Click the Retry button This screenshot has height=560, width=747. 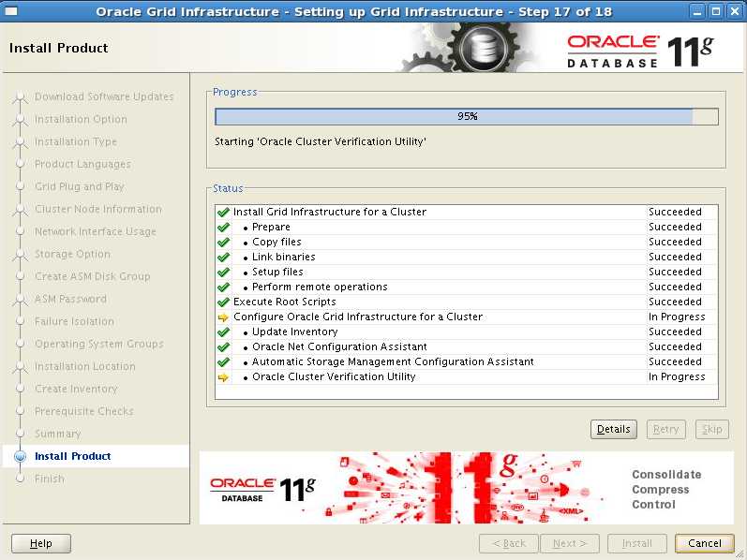point(665,429)
